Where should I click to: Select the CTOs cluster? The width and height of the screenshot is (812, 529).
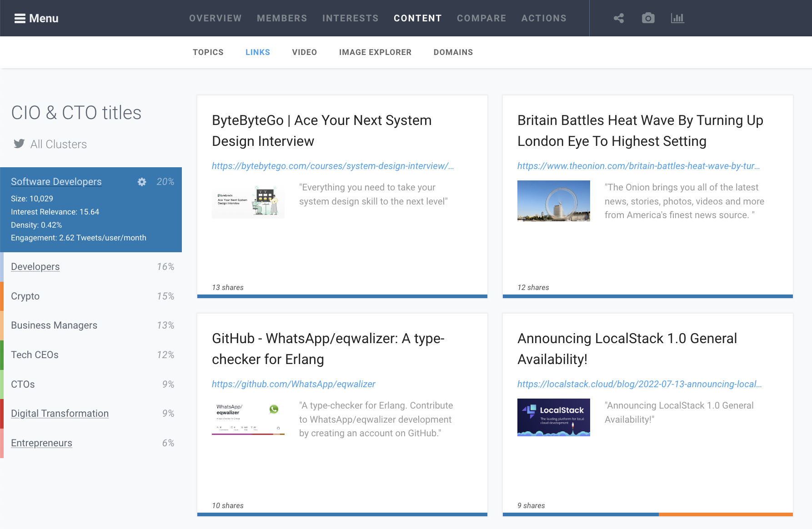point(23,384)
